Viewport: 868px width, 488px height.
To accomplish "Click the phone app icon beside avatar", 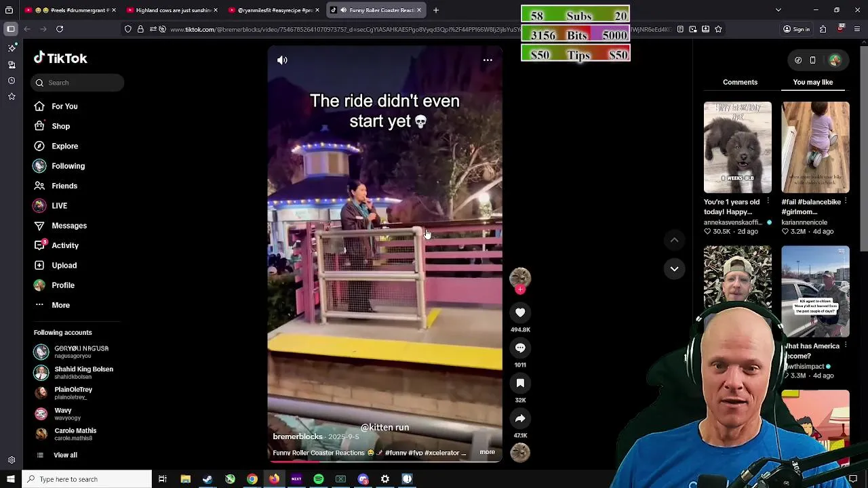I will [x=812, y=60].
